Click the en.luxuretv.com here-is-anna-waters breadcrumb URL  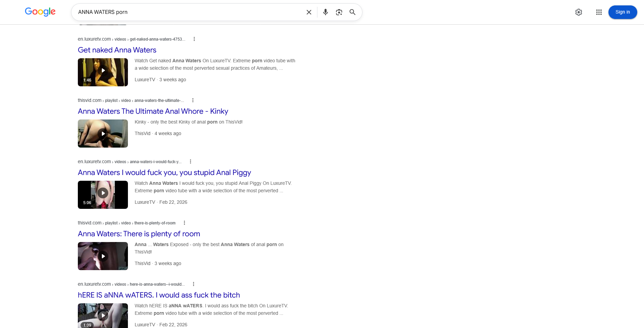coord(131,284)
